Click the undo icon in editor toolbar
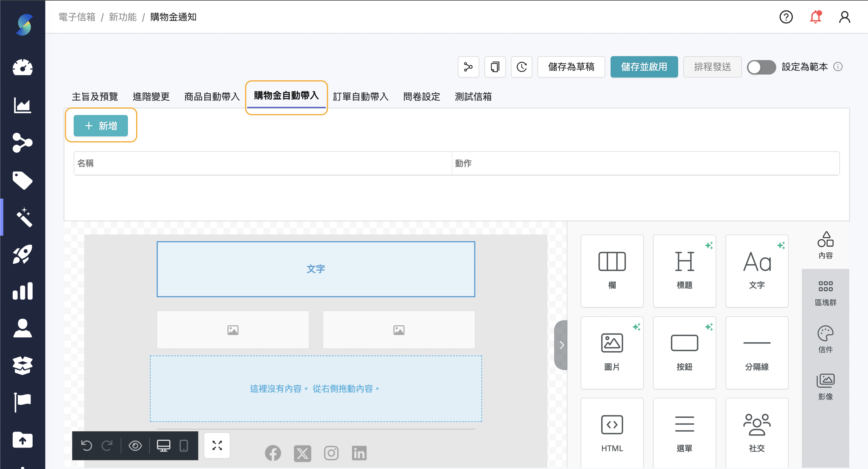The height and width of the screenshot is (469, 868). tap(87, 445)
